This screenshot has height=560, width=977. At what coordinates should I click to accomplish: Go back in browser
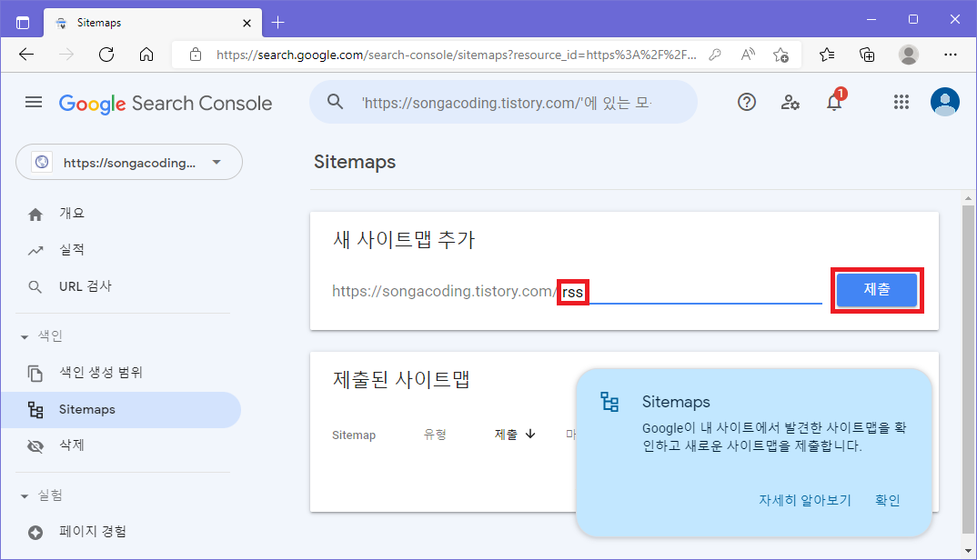coord(26,55)
